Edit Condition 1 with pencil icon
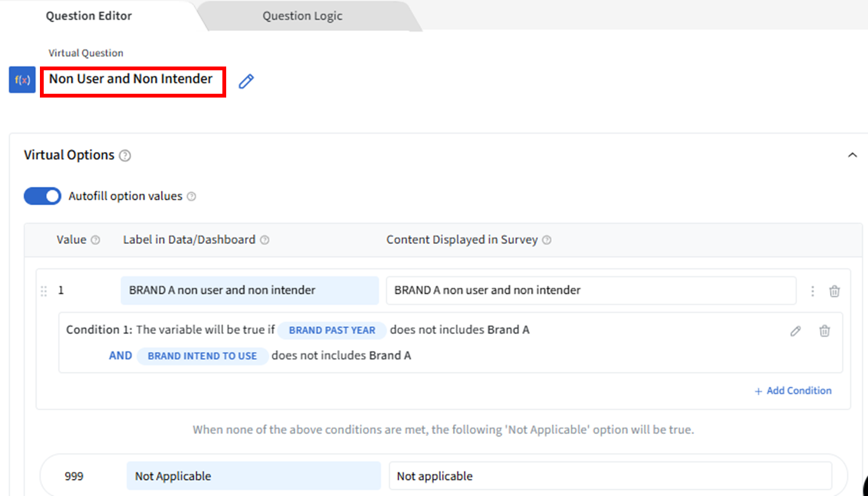Image resolution: width=868 pixels, height=496 pixels. (795, 331)
